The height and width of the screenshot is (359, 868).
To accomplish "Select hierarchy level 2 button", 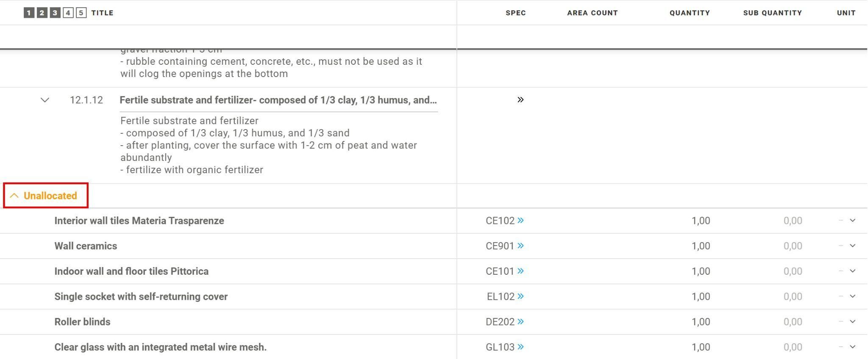I will [x=42, y=13].
